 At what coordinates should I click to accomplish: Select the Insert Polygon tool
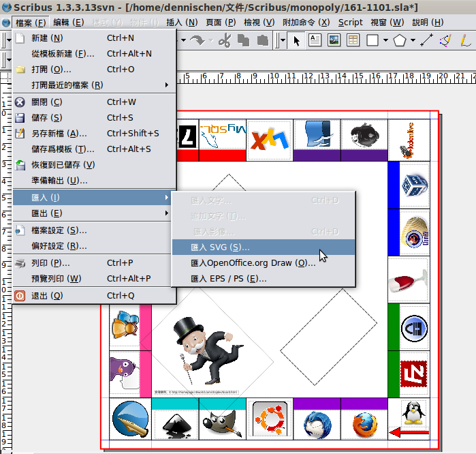(x=400, y=40)
